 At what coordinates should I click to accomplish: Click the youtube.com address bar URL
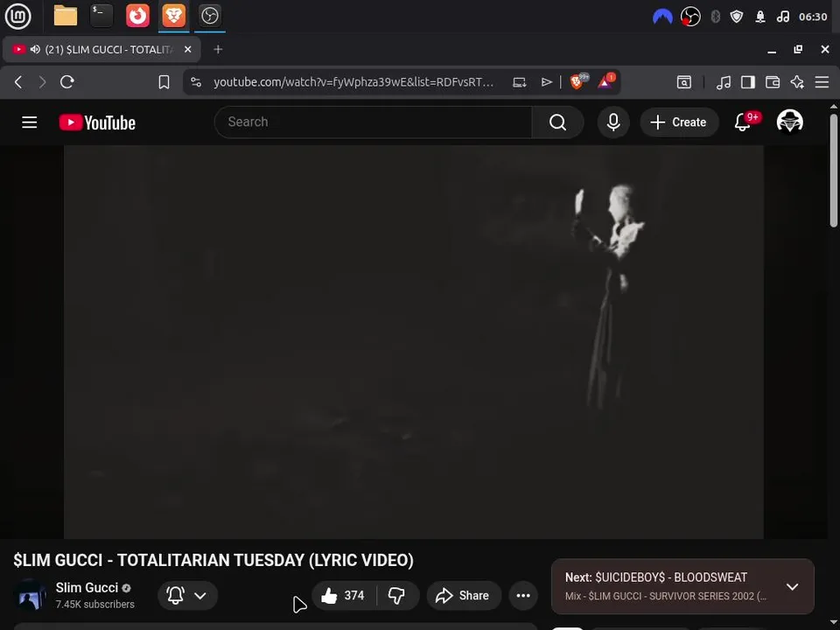coord(353,82)
